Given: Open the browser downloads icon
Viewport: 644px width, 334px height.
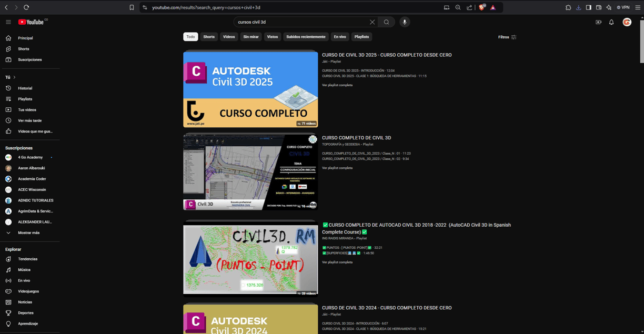Looking at the screenshot, I should point(579,7).
